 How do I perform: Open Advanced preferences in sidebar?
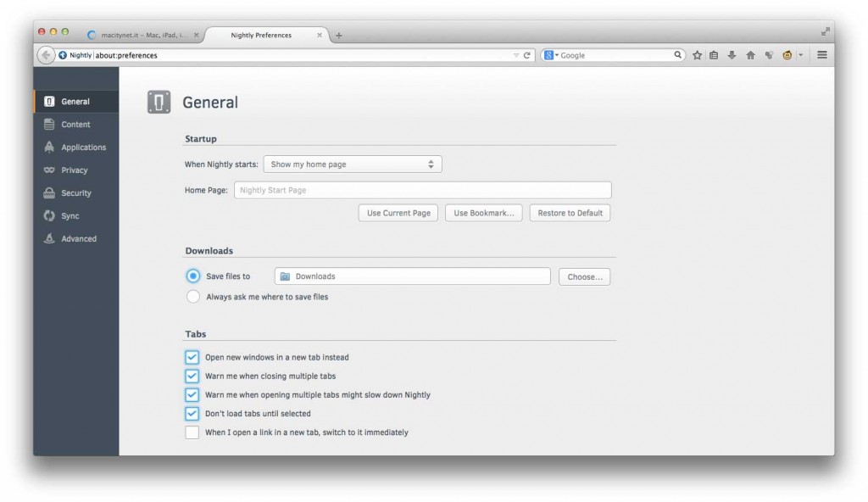point(75,238)
